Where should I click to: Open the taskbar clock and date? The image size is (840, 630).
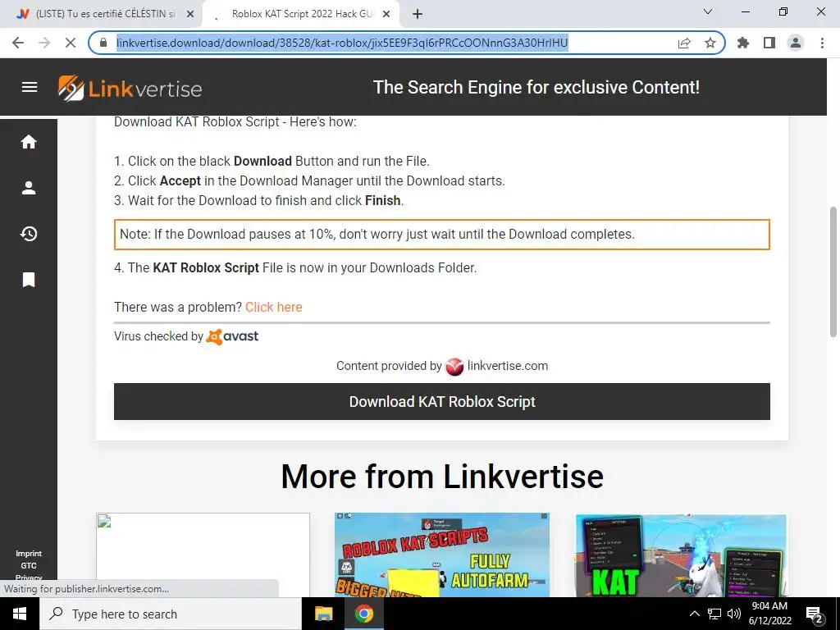coord(769,614)
